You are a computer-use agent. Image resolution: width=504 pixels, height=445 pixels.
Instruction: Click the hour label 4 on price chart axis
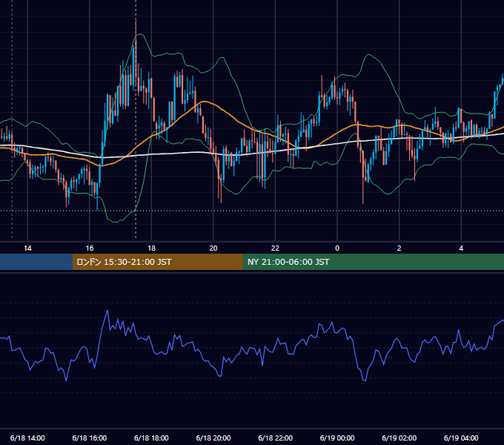point(461,248)
